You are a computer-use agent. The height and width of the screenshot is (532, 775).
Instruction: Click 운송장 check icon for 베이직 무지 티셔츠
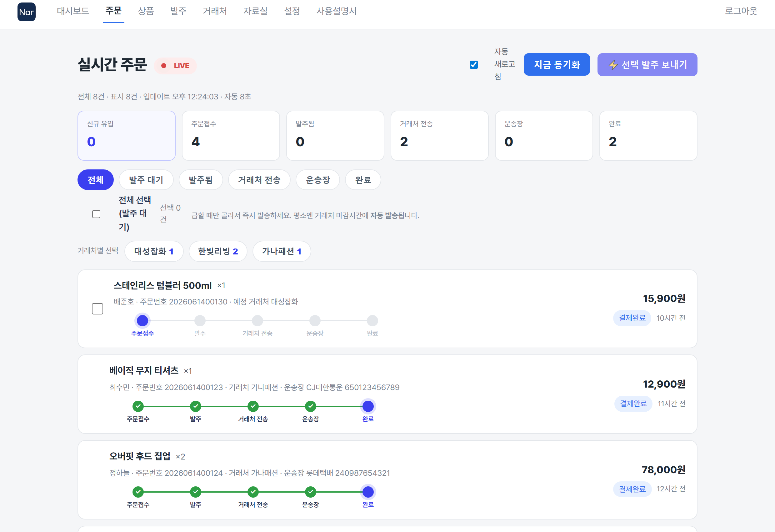click(x=310, y=406)
